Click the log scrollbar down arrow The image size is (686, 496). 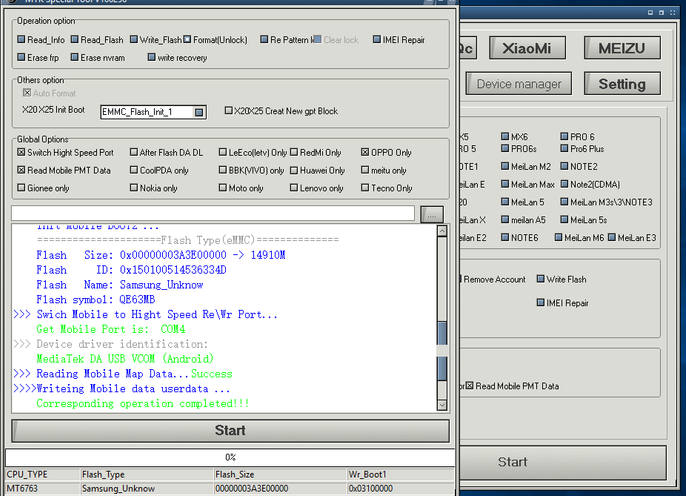click(x=442, y=405)
